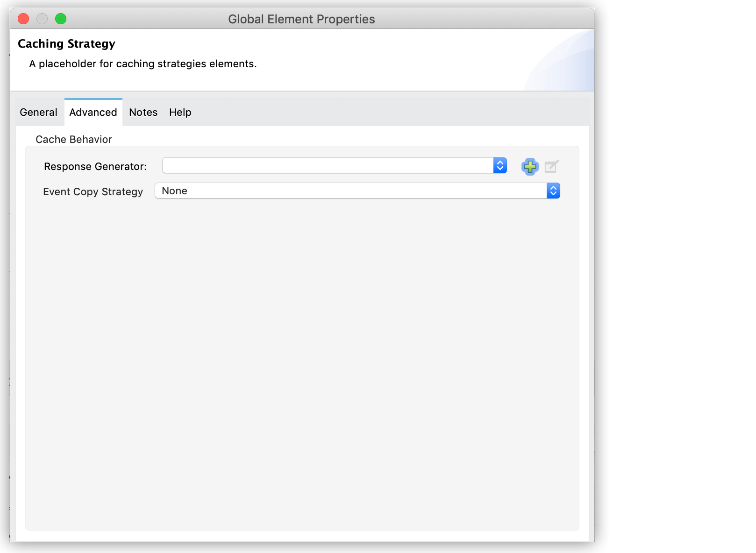This screenshot has height=553, width=756.
Task: Expand the Event Copy Strategy selector showing None
Action: [553, 191]
